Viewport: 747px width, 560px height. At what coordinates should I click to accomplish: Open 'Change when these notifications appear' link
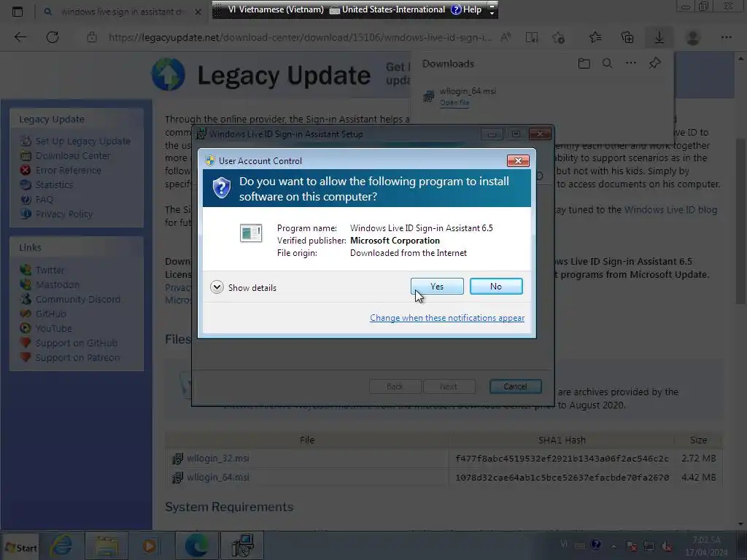447,318
